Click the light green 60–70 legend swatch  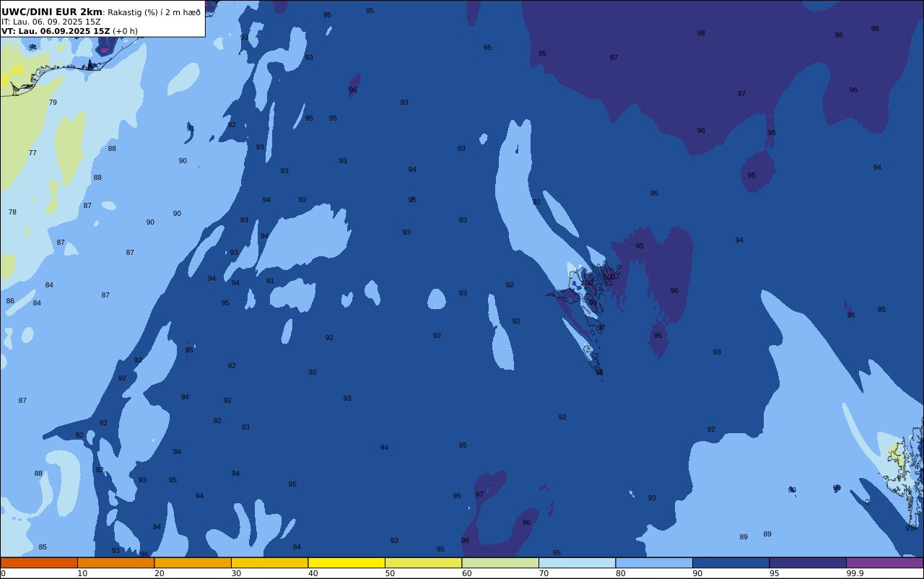[500, 562]
